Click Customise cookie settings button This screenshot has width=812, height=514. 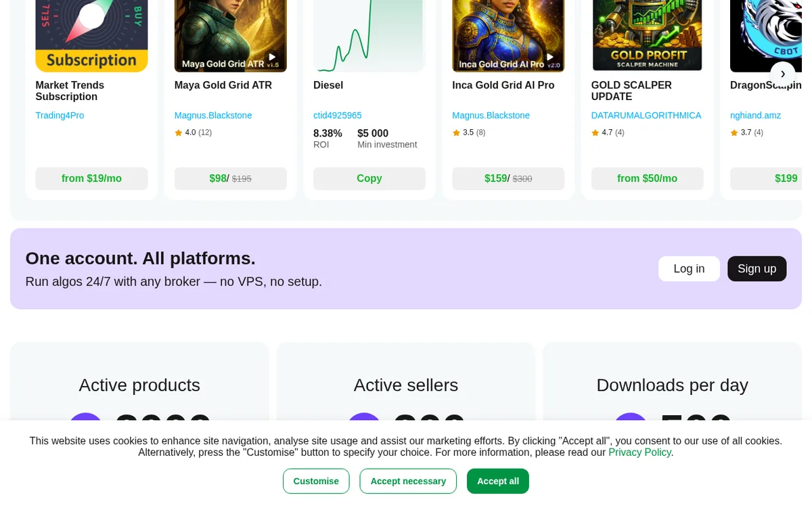tap(316, 481)
